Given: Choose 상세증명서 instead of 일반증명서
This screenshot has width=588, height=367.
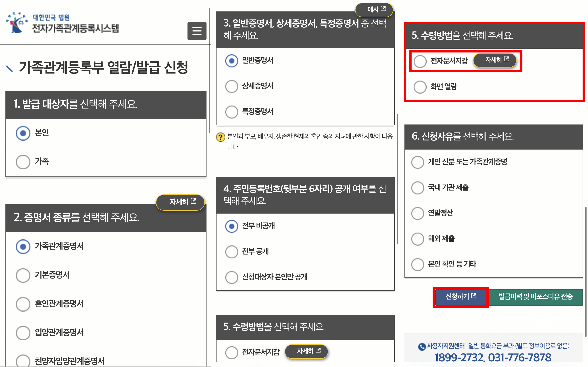Looking at the screenshot, I should [232, 86].
